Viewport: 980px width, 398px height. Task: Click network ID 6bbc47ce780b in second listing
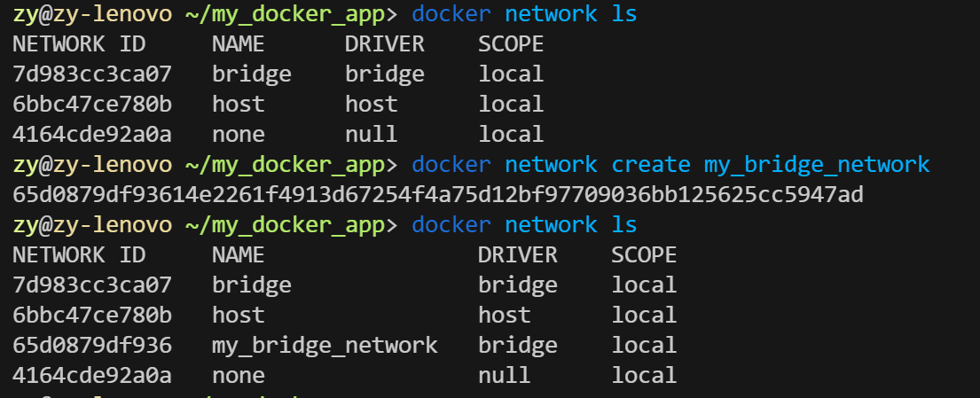92,315
